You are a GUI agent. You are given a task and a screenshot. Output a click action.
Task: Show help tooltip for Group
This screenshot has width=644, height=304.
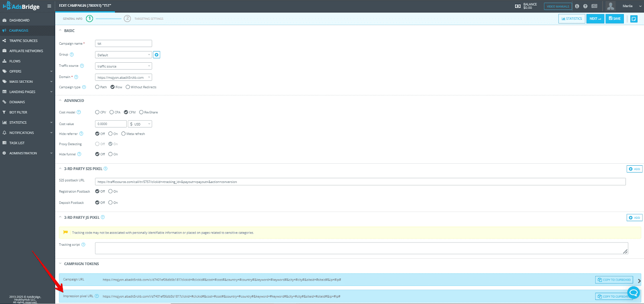(72, 54)
